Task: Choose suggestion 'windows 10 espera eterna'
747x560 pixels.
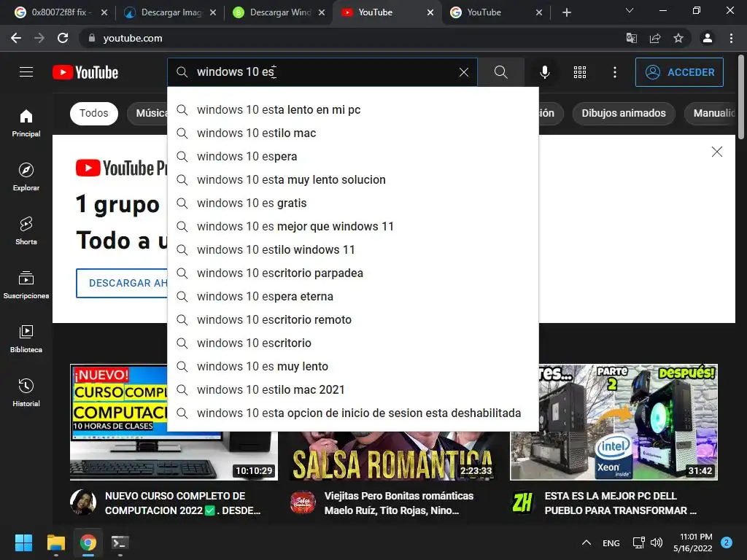Action: coord(353,296)
